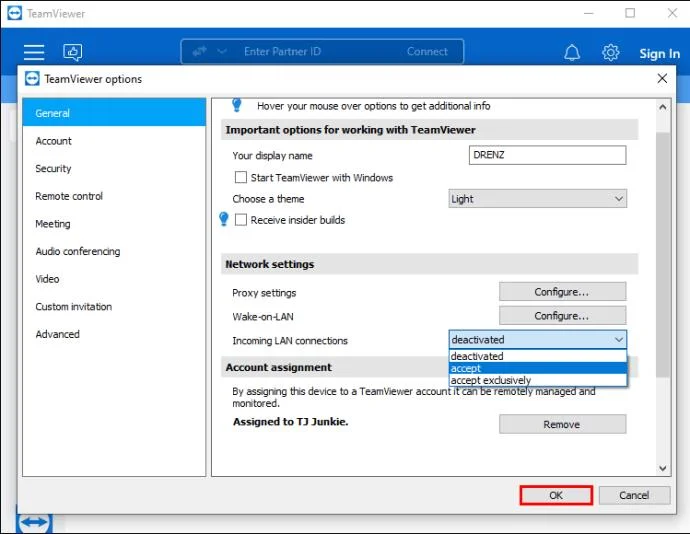Open the Choose a theme dropdown
690x534 pixels.
(x=537, y=199)
